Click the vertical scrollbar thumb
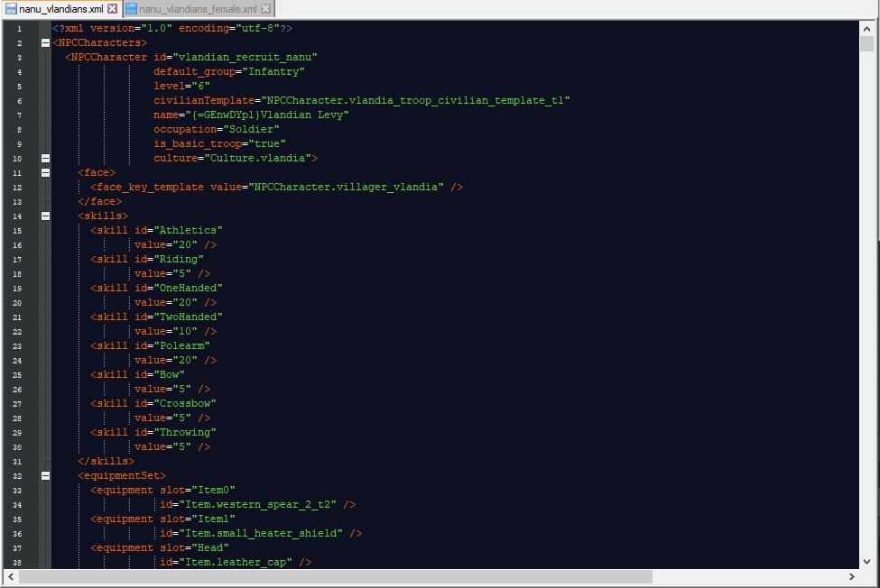 click(x=866, y=44)
